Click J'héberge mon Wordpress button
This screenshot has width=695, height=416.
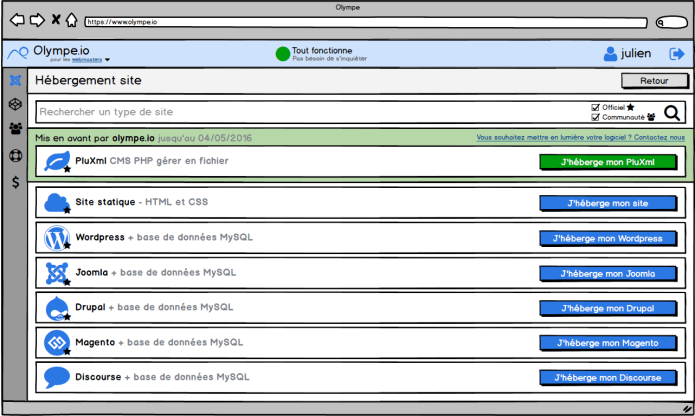(608, 238)
